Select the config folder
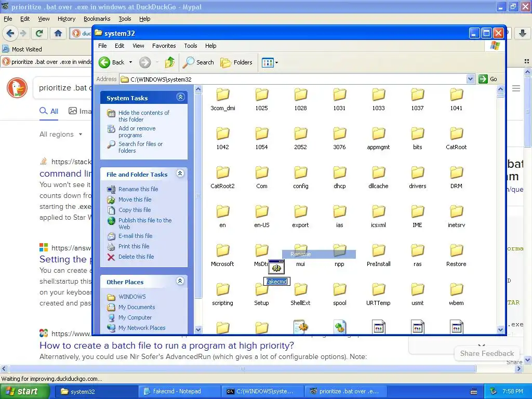 point(300,178)
